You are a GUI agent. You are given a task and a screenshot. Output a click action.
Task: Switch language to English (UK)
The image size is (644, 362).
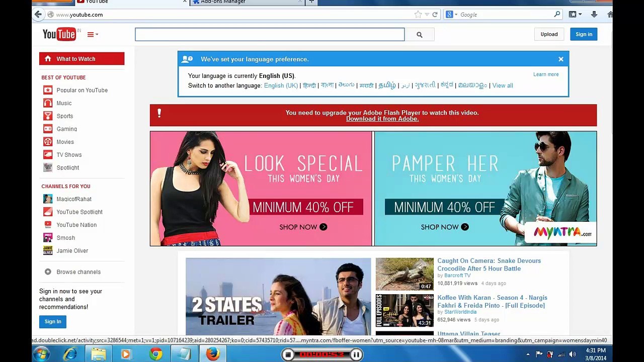281,85
